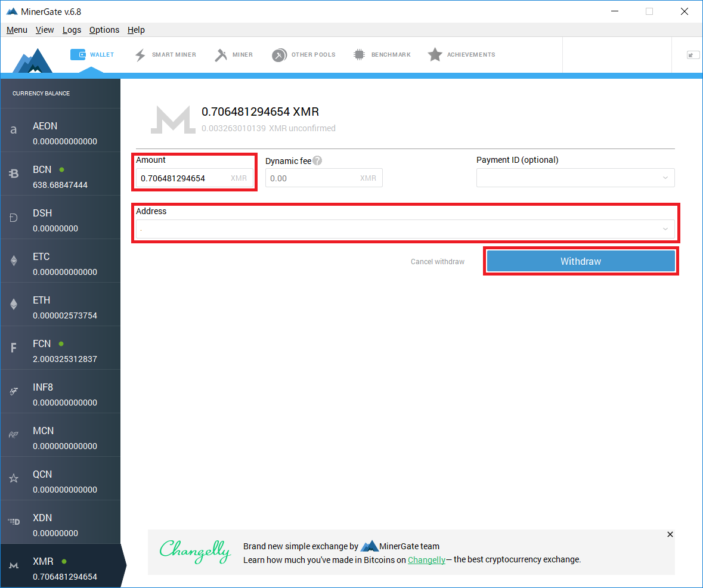
Task: Click the BCN Bytecoin icon
Action: [14, 174]
